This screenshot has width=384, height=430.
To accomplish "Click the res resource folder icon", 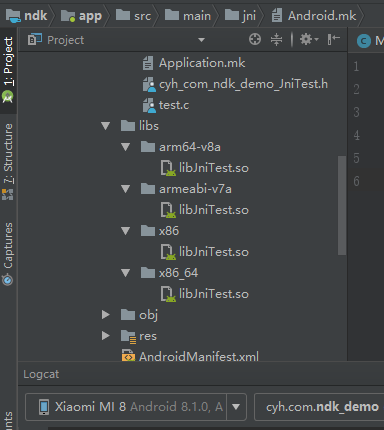I will pyautogui.click(x=128, y=336).
